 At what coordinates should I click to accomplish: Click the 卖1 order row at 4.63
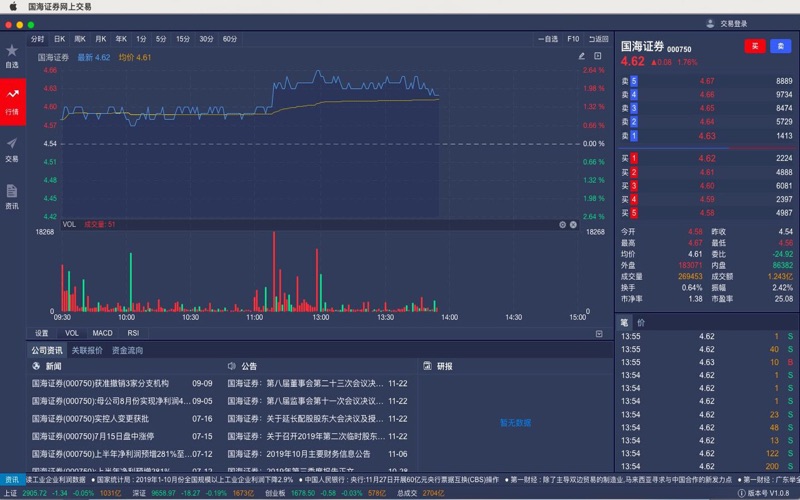(x=707, y=136)
